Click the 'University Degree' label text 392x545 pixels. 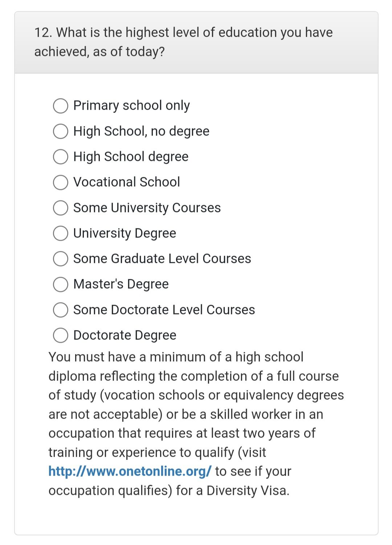coord(124,233)
